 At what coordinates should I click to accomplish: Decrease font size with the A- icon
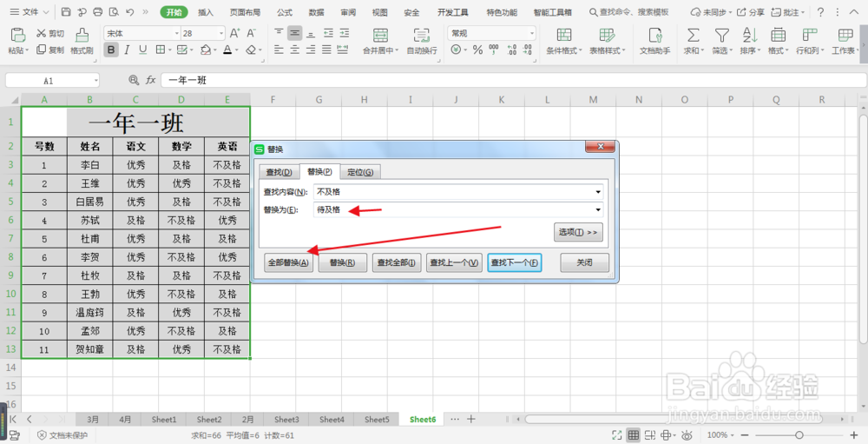tap(252, 33)
